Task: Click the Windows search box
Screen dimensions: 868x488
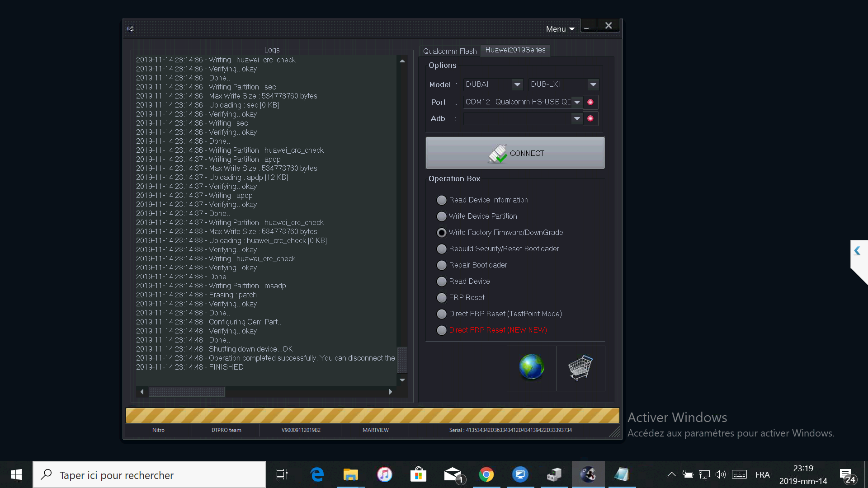Action: [149, 474]
